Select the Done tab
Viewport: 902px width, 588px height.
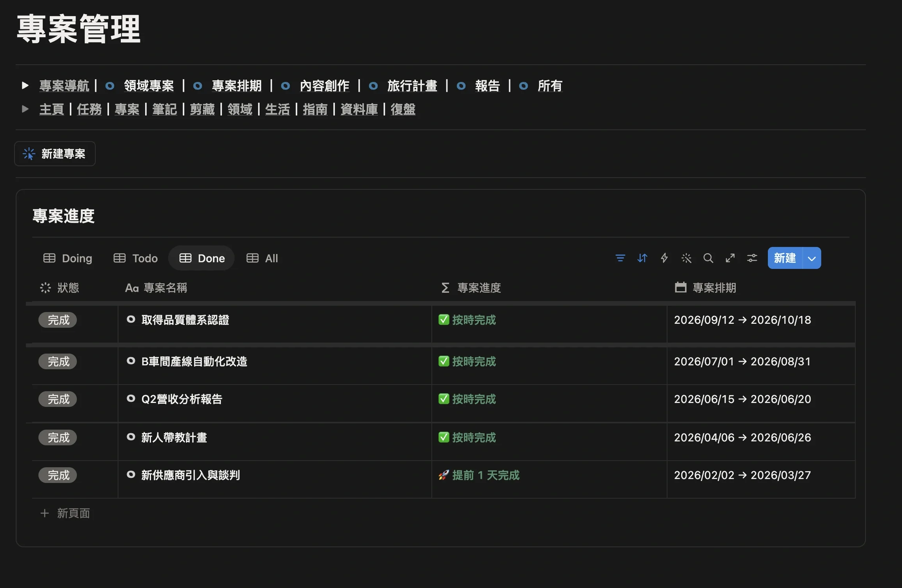point(202,258)
